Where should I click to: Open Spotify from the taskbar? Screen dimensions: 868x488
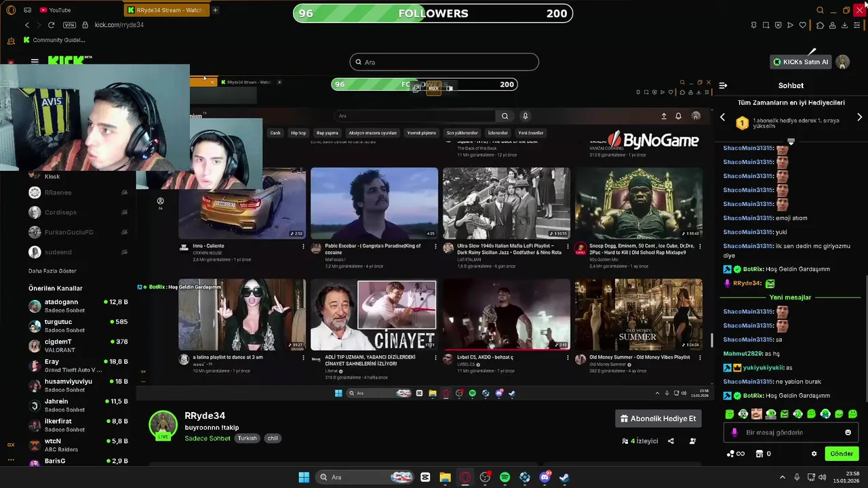pos(505,477)
